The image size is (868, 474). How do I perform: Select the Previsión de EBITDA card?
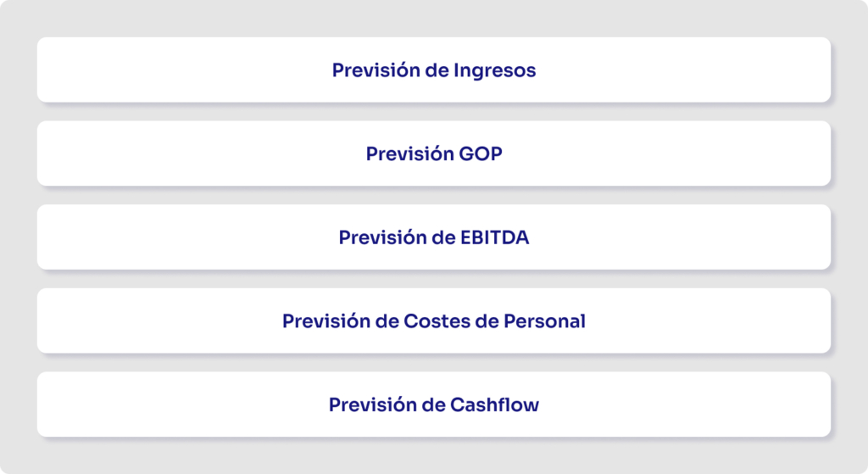[x=433, y=237]
